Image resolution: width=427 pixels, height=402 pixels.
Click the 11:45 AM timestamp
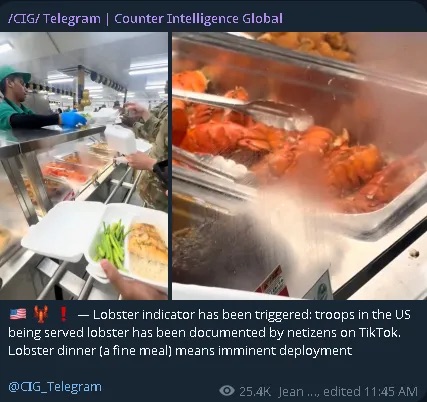[391, 391]
